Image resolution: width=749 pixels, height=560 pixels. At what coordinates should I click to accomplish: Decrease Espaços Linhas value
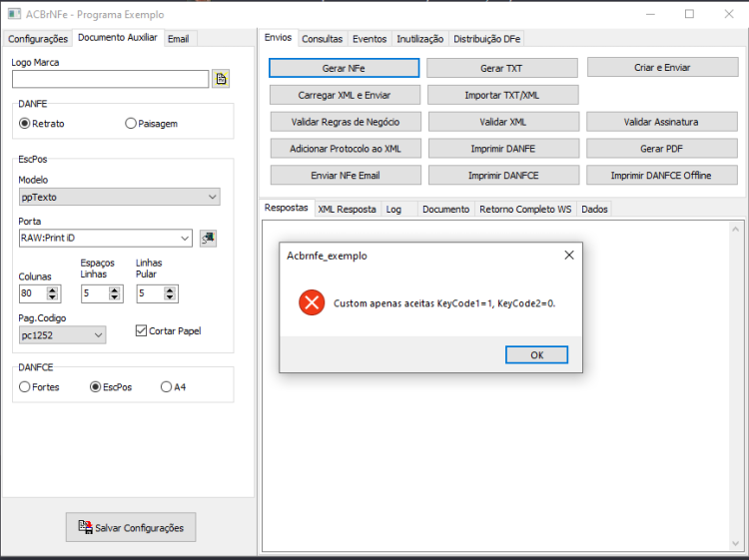(x=114, y=296)
